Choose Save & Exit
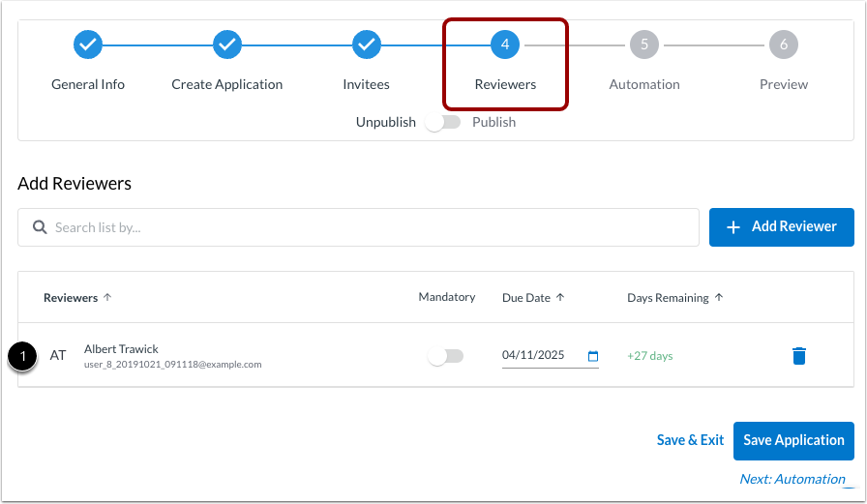This screenshot has width=867, height=504. 690,440
